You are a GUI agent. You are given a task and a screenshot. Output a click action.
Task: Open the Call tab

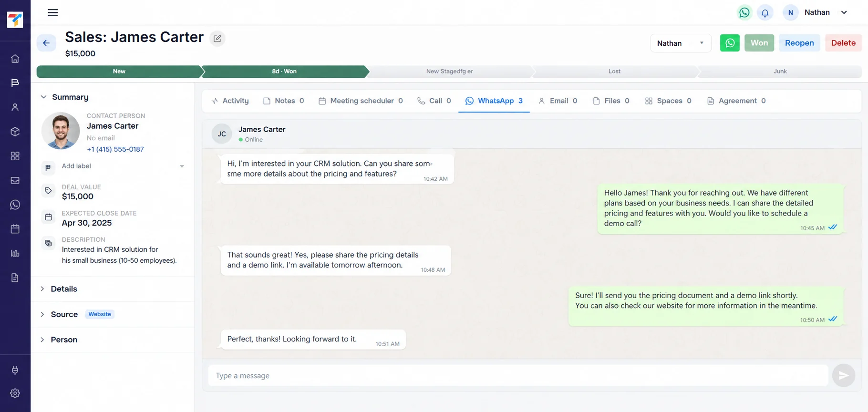(434, 101)
